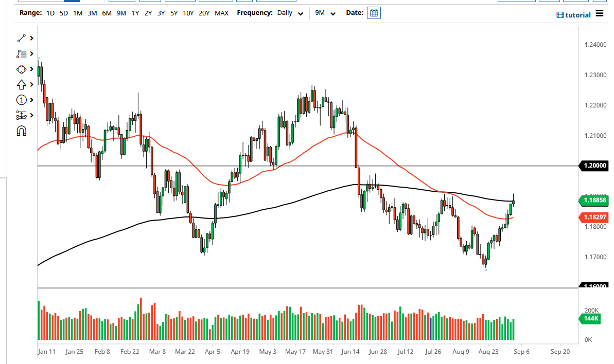This screenshot has height=364, width=614.
Task: Select the measurement range tool
Action: tap(21, 115)
